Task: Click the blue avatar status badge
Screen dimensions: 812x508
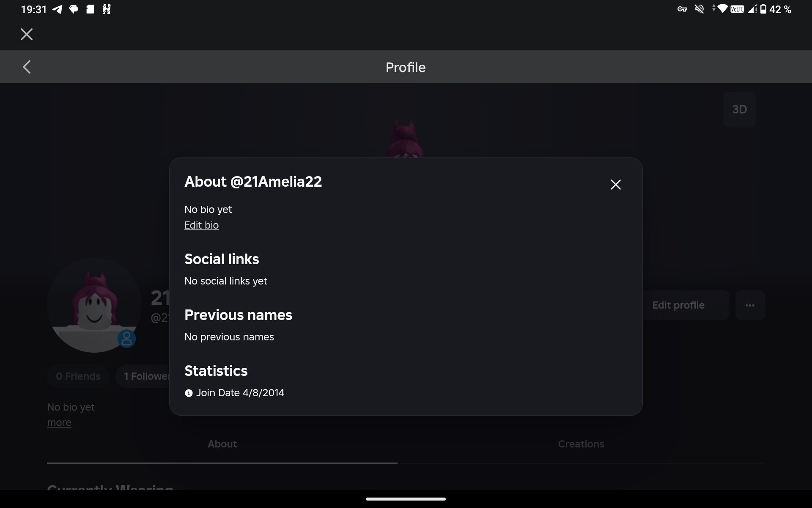Action: coord(126,339)
